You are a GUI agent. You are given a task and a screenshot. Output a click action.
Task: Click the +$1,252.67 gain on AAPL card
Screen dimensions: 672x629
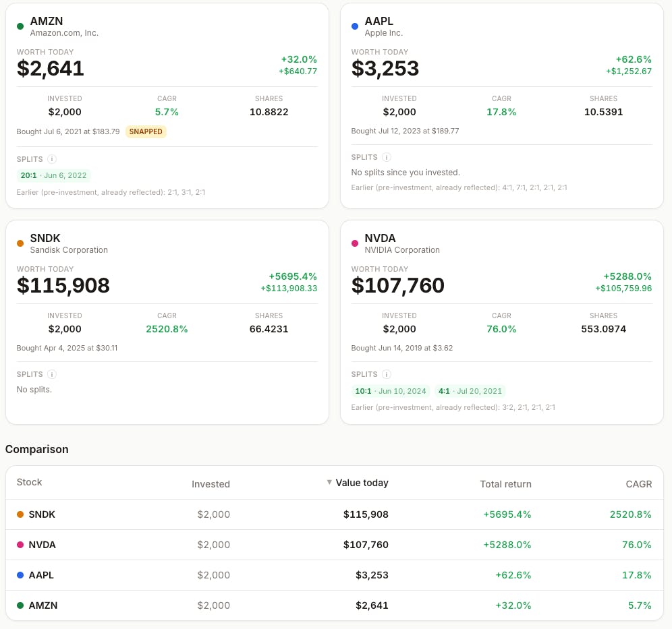click(629, 71)
